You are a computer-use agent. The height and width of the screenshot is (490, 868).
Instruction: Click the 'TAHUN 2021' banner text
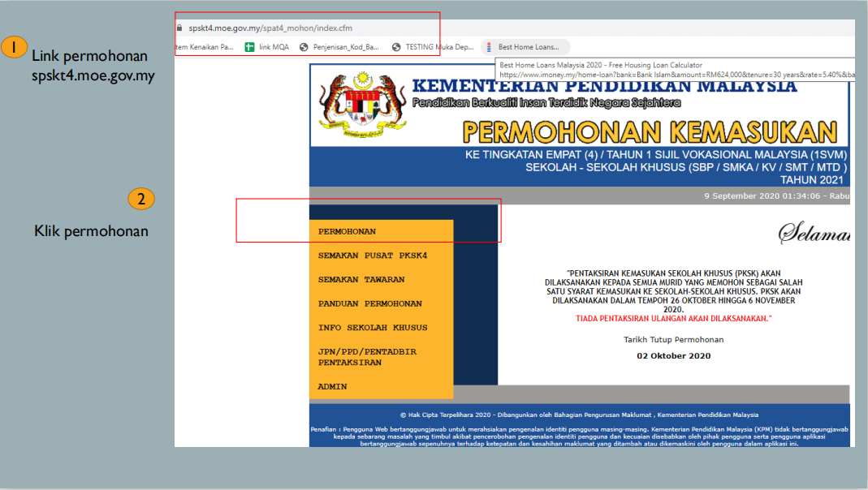[x=811, y=180]
